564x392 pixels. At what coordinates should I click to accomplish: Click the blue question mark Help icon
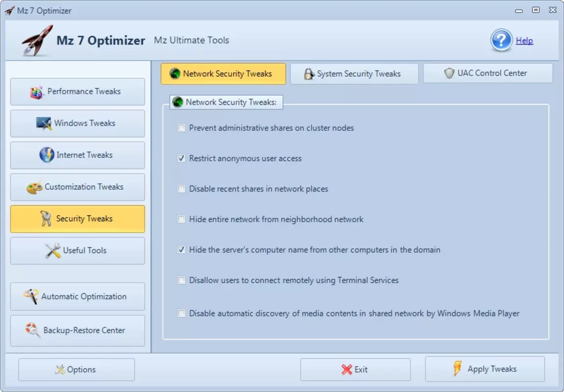point(501,40)
